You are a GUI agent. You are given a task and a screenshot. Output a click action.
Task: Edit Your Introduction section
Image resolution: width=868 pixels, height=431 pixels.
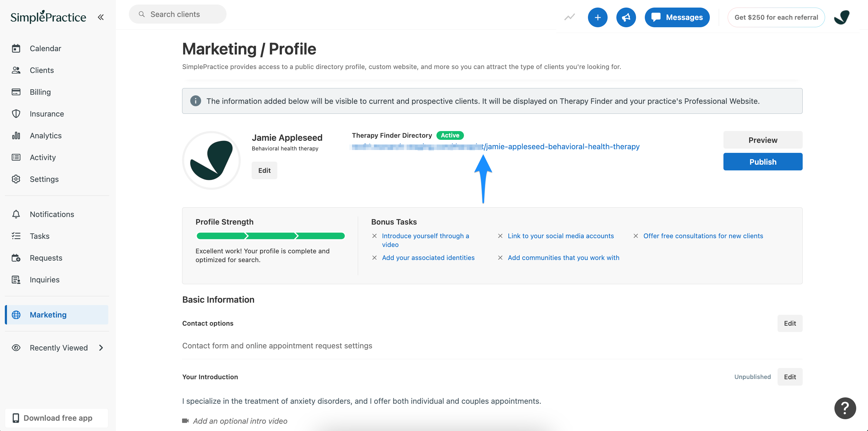tap(789, 377)
